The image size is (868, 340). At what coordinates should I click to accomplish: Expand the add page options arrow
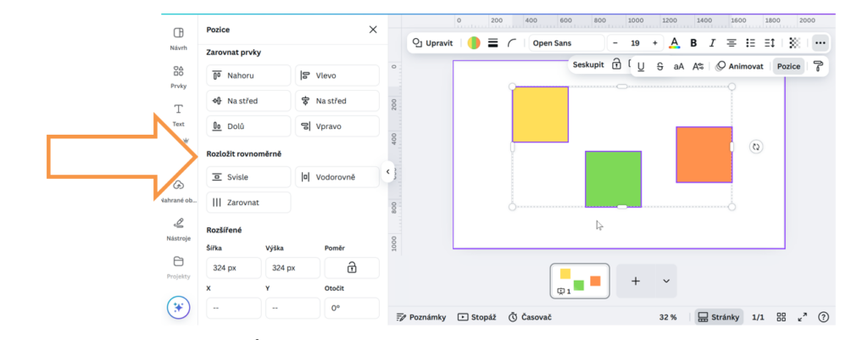pyautogui.click(x=666, y=281)
